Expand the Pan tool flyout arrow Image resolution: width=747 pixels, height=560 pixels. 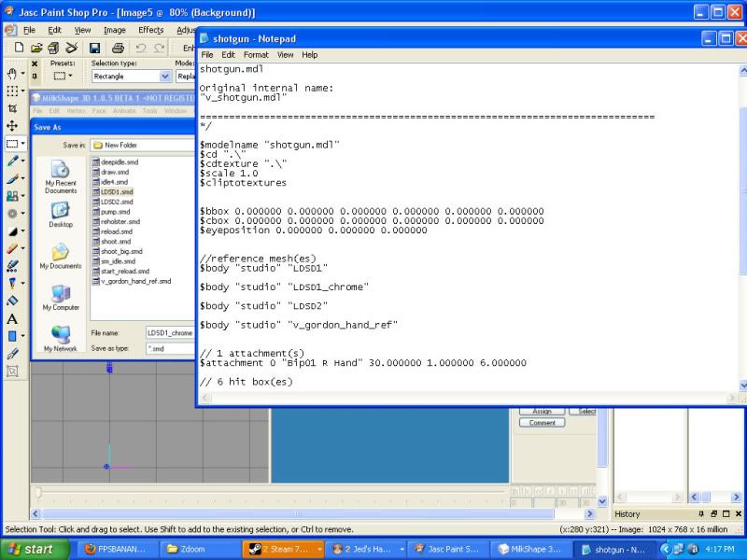coord(22,74)
